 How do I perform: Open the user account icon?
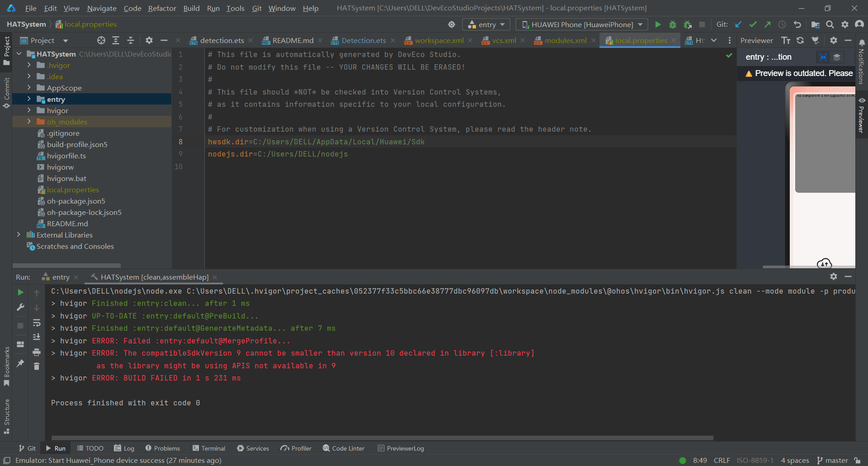pyautogui.click(x=859, y=24)
